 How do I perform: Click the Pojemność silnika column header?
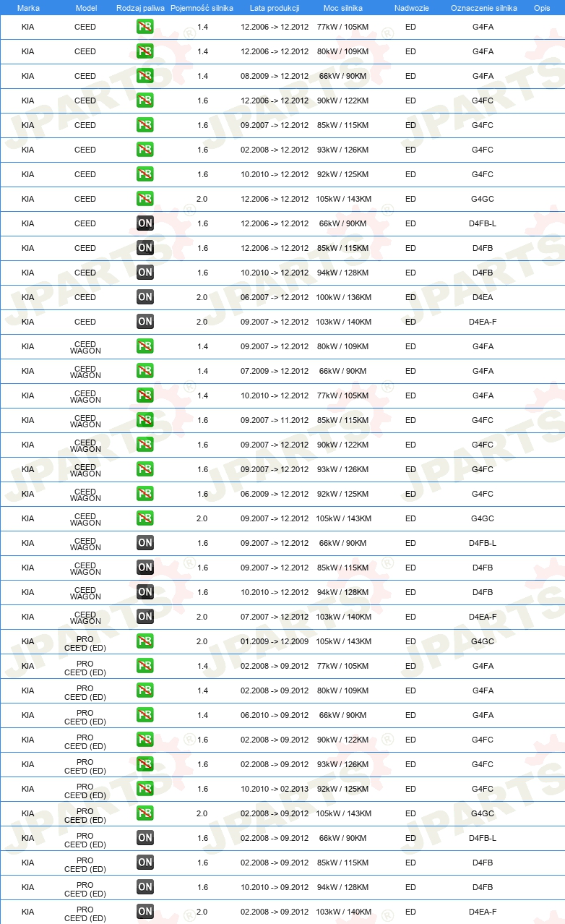click(x=202, y=8)
